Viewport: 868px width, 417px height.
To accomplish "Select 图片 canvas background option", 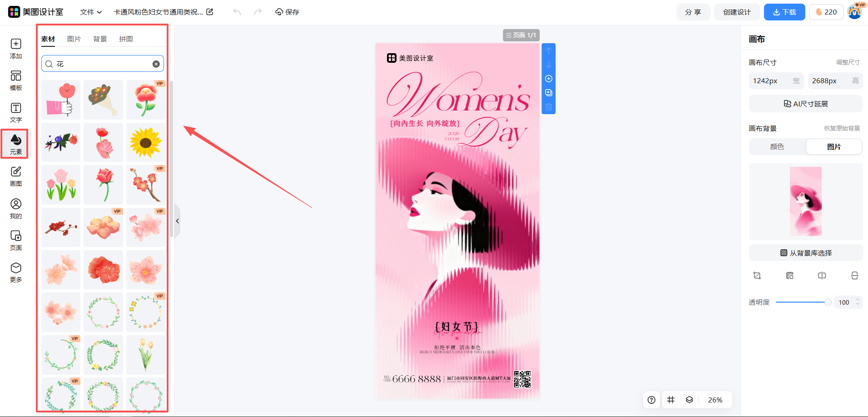I will tap(833, 147).
